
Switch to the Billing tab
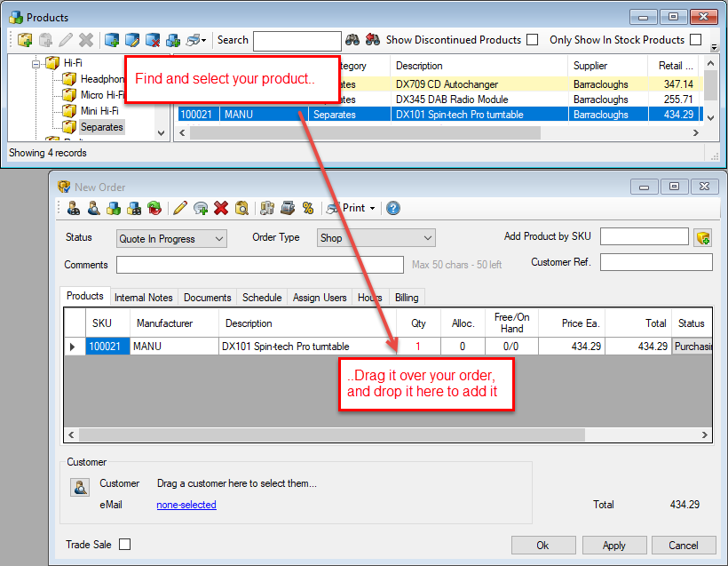(407, 298)
